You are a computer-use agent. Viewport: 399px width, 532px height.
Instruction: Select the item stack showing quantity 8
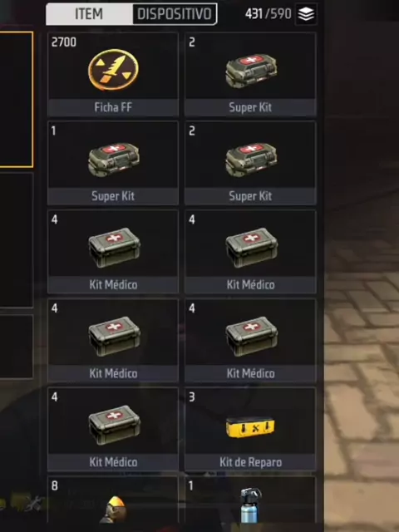[113, 500]
